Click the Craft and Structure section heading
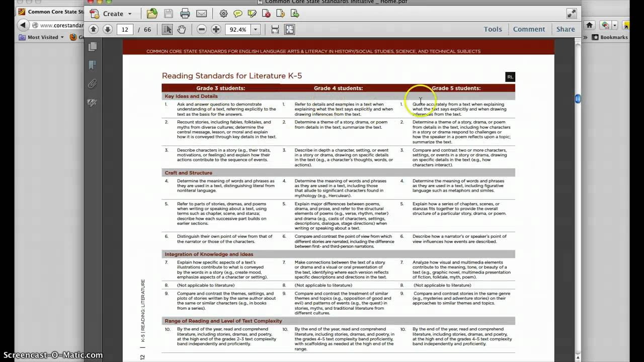The image size is (644, 362). pyautogui.click(x=188, y=173)
